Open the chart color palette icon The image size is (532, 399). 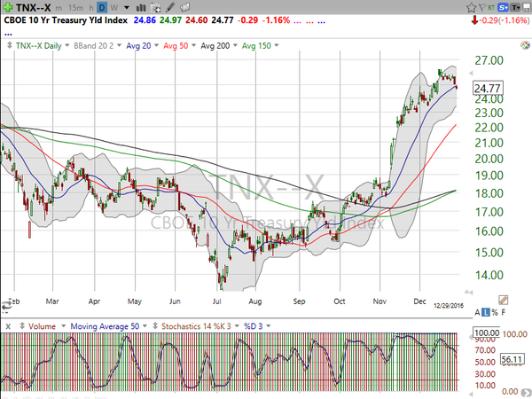(x=525, y=45)
